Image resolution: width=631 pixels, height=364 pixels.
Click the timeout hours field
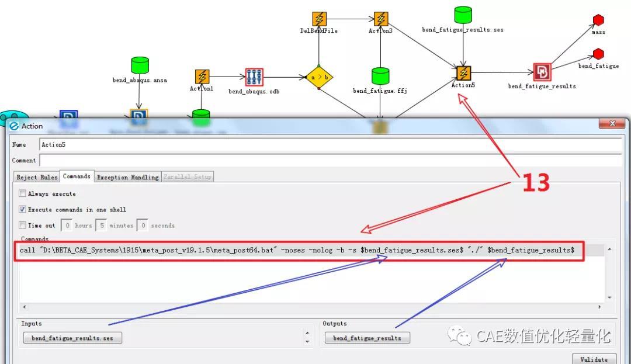67,226
